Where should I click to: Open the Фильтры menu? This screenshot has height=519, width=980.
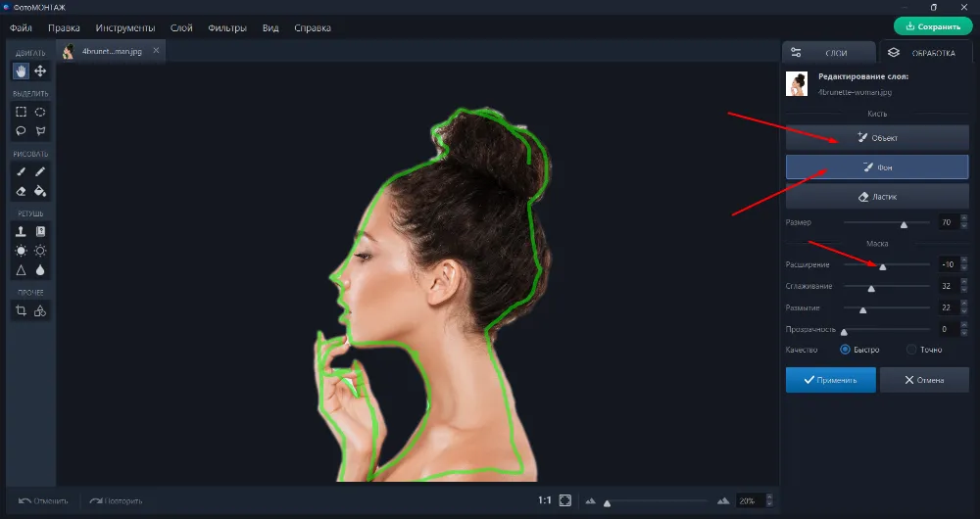coord(227,27)
